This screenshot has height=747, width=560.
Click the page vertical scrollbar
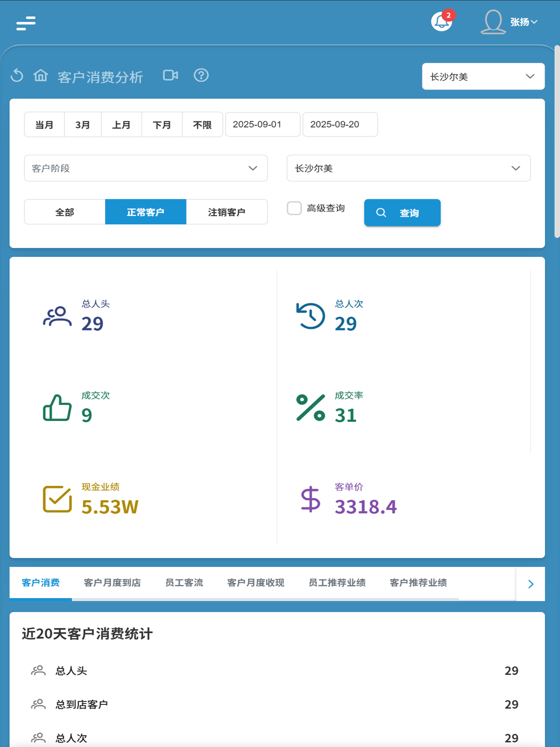tap(557, 142)
